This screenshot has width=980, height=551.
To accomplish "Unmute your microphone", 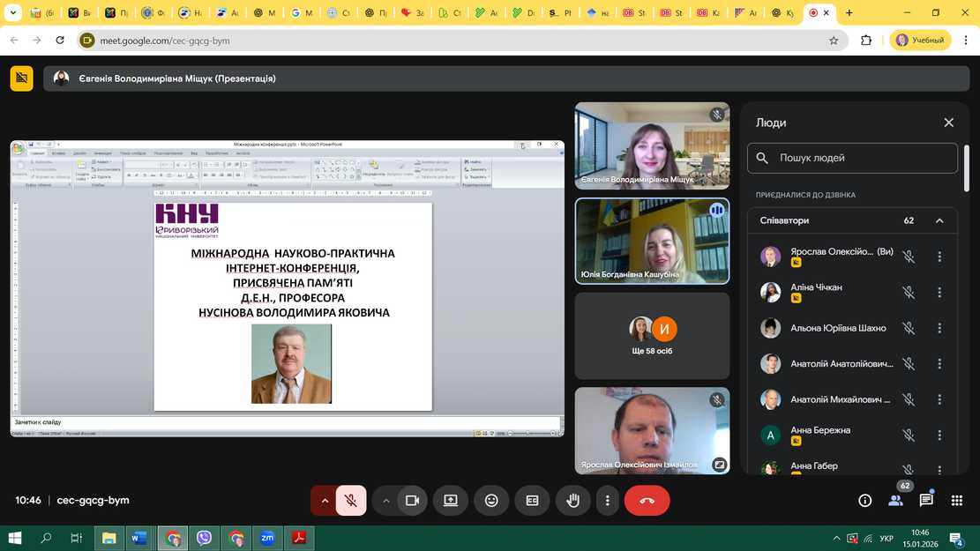I will [351, 501].
